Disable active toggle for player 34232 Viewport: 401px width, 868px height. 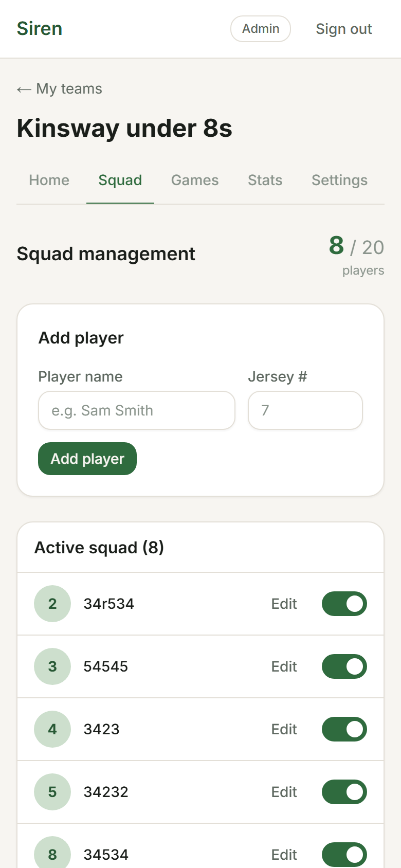coord(344,792)
